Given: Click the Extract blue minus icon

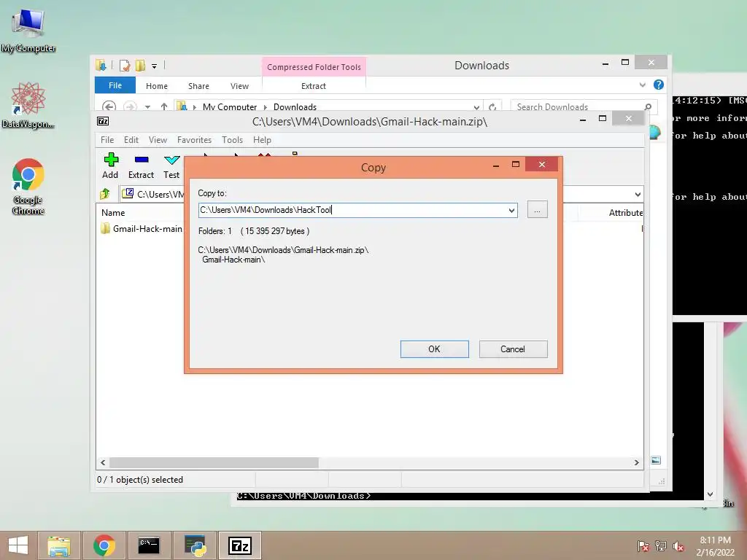Looking at the screenshot, I should pyautogui.click(x=142, y=160).
